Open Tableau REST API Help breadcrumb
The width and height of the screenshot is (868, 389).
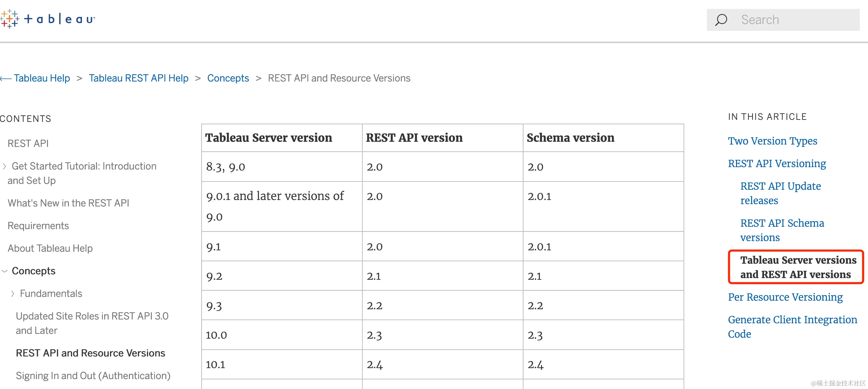138,78
